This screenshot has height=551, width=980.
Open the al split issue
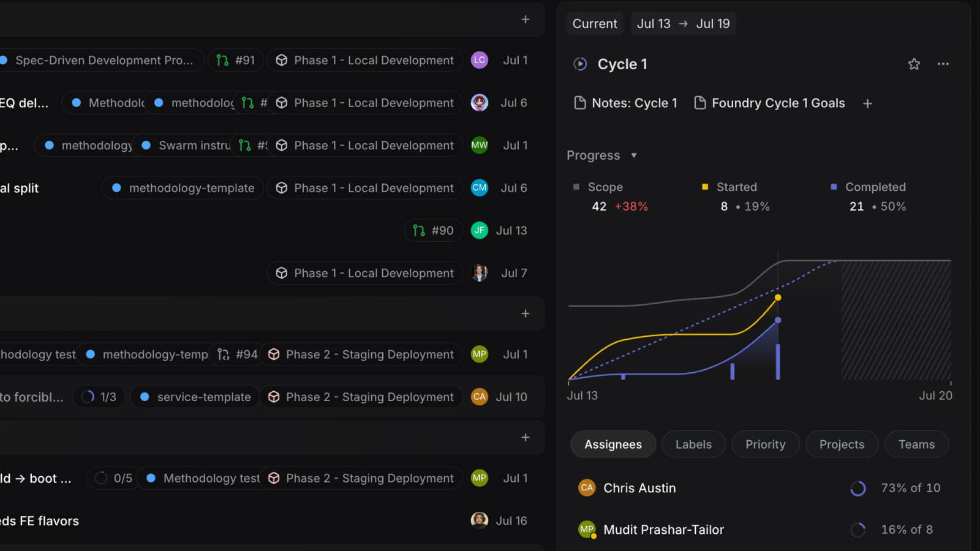tap(20, 188)
